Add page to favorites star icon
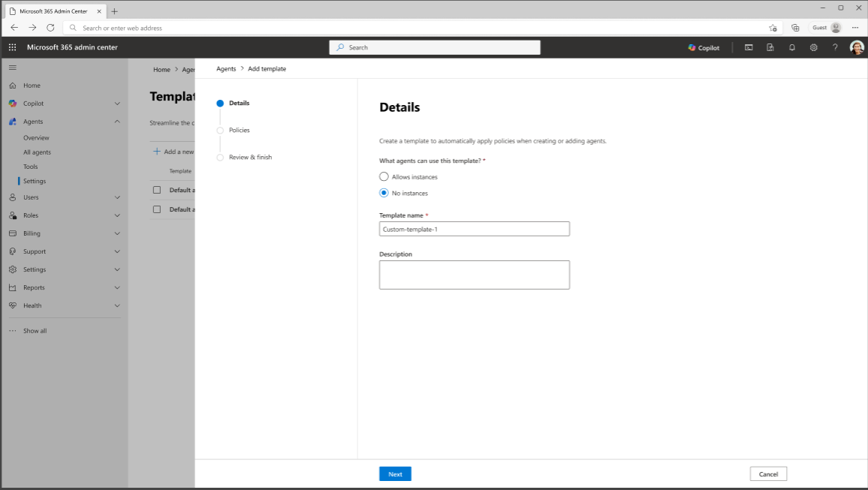The height and width of the screenshot is (490, 868). (x=773, y=28)
